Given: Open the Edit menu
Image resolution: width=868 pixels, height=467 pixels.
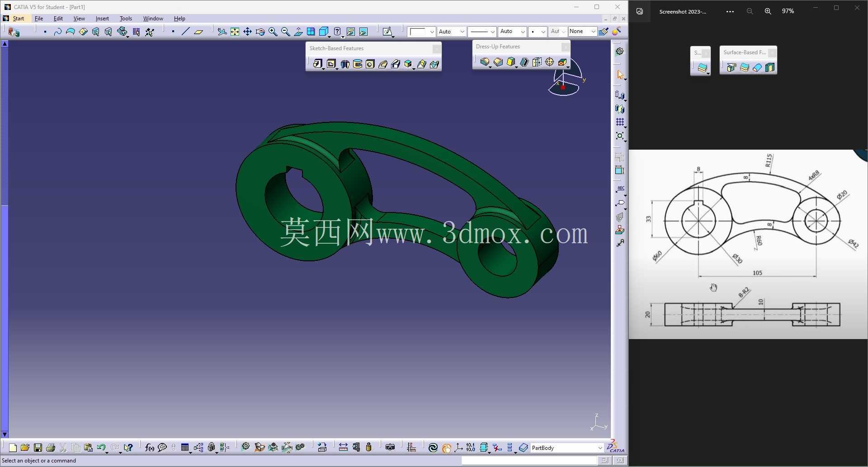Looking at the screenshot, I should tap(58, 19).
